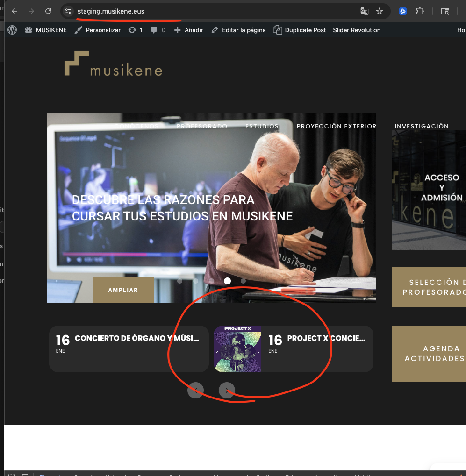Open the translate page icon

click(364, 11)
